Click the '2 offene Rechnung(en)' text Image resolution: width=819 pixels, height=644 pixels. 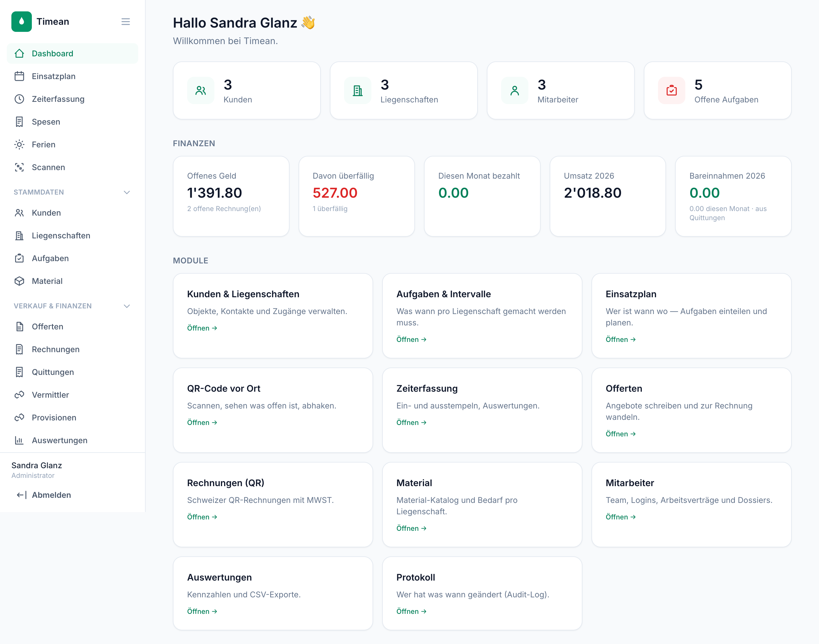[x=224, y=209]
